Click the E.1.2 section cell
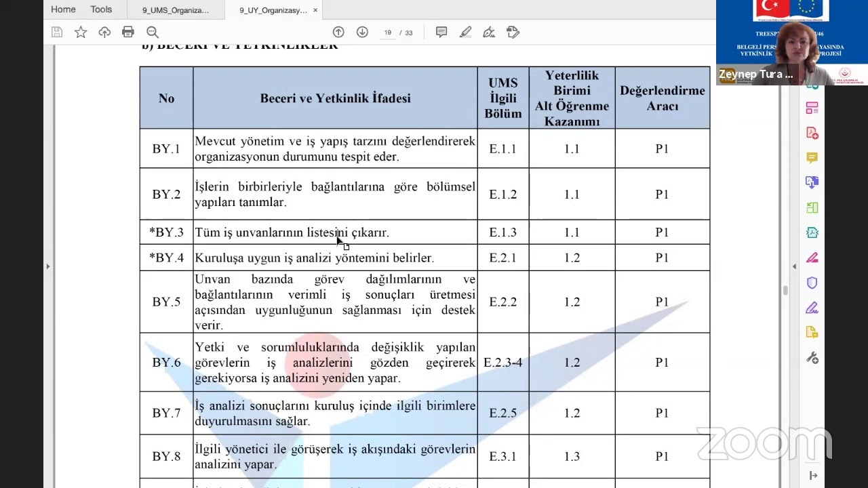868x488 pixels. pyautogui.click(x=503, y=194)
